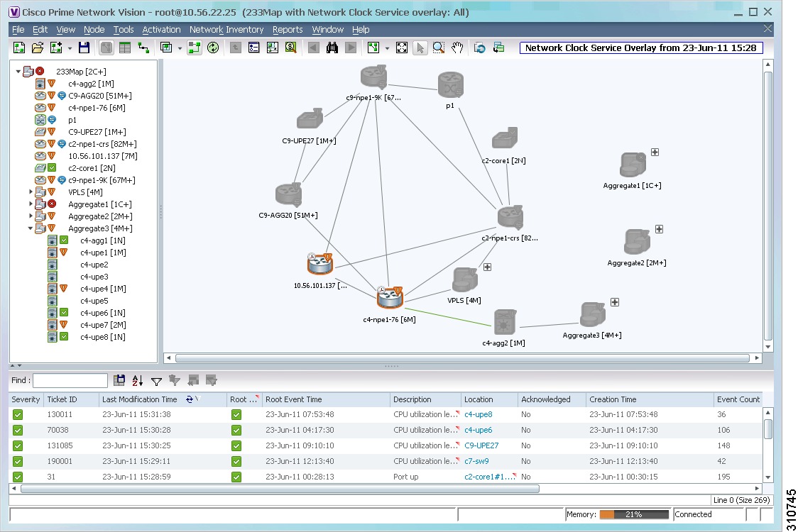This screenshot has width=798, height=532.
Task: Collapse the 233Map root tree node
Action: click(x=18, y=71)
